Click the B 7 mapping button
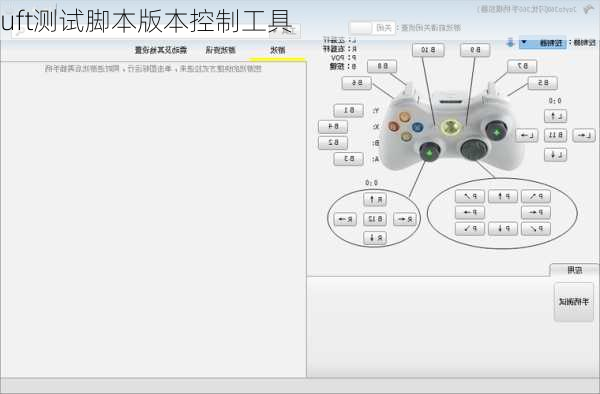 (522, 67)
